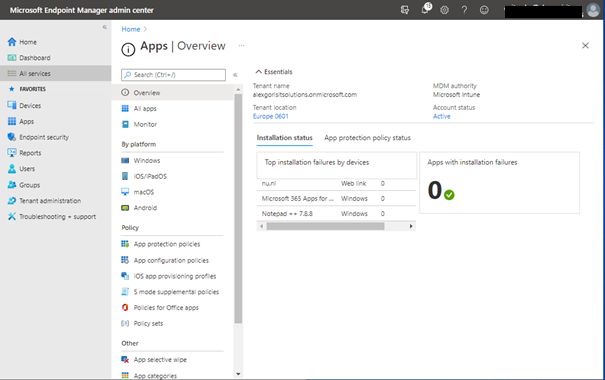Viewport: 605px width, 380px height.
Task: Collapse the left navigation sidebar
Action: 105,27
